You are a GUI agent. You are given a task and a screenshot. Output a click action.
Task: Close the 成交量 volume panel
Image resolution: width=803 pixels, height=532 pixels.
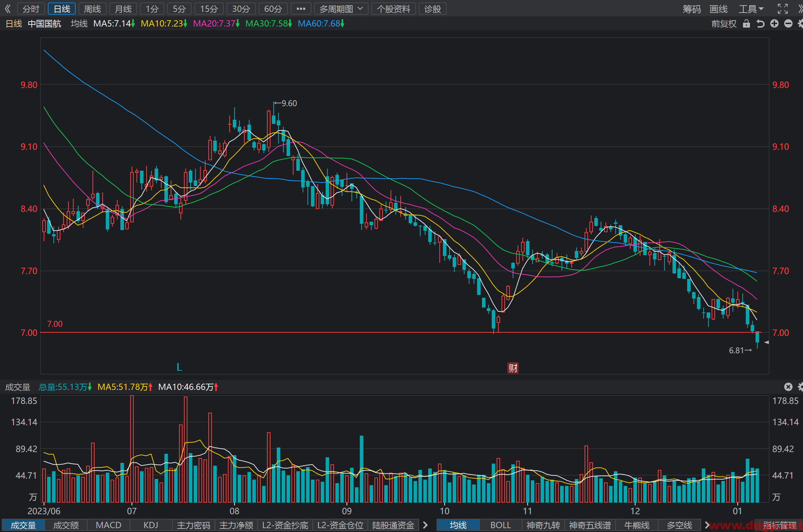point(788,387)
